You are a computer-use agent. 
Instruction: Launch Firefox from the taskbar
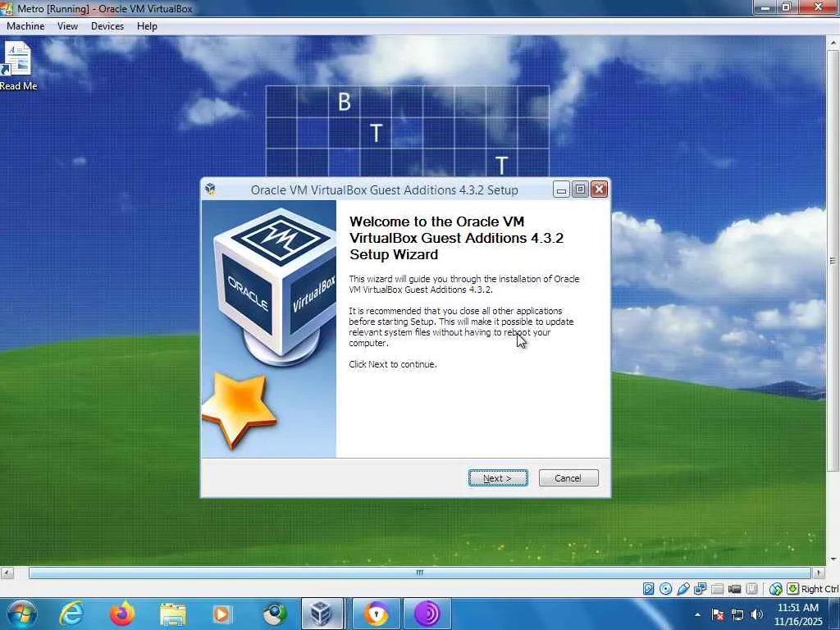(122, 614)
